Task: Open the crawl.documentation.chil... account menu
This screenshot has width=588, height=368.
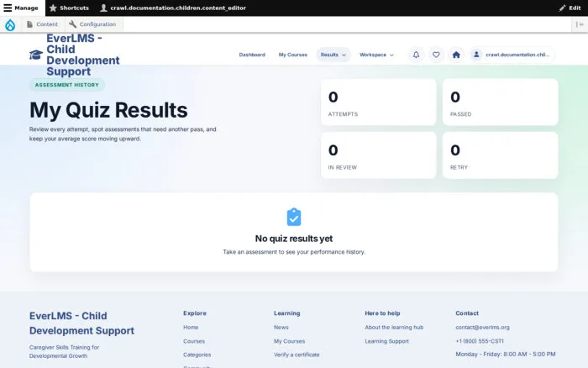Action: click(x=512, y=55)
